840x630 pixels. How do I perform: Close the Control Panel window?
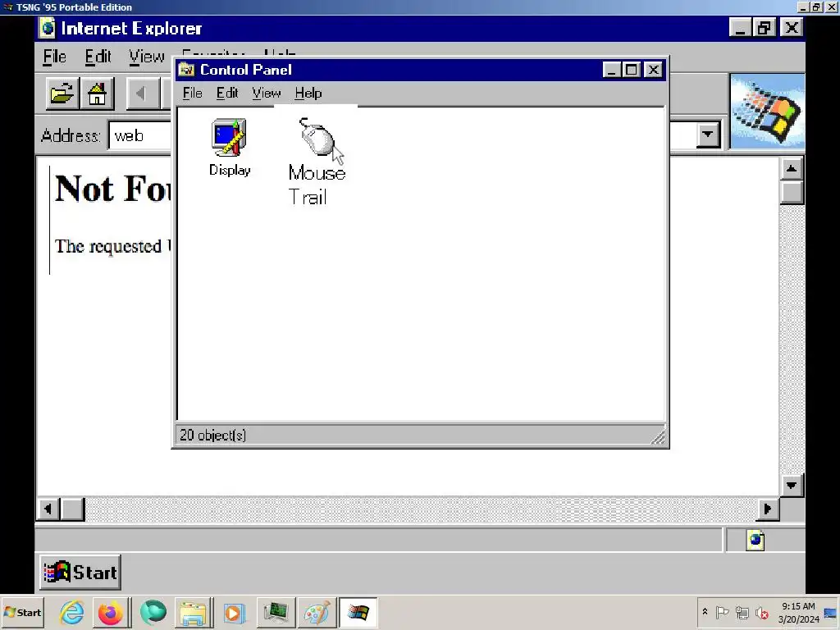[654, 70]
